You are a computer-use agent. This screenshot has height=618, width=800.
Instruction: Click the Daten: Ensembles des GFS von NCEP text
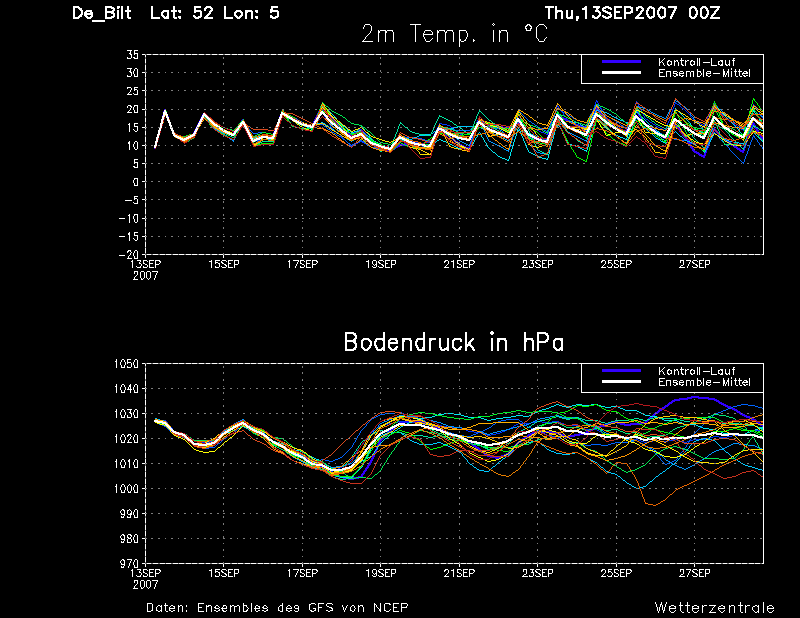(x=277, y=607)
